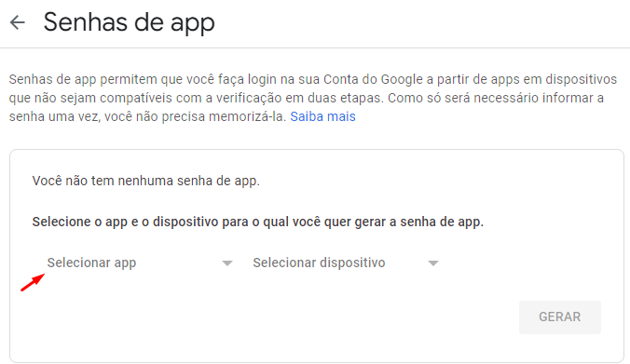Open the Selecionar app dropdown

pyautogui.click(x=140, y=263)
